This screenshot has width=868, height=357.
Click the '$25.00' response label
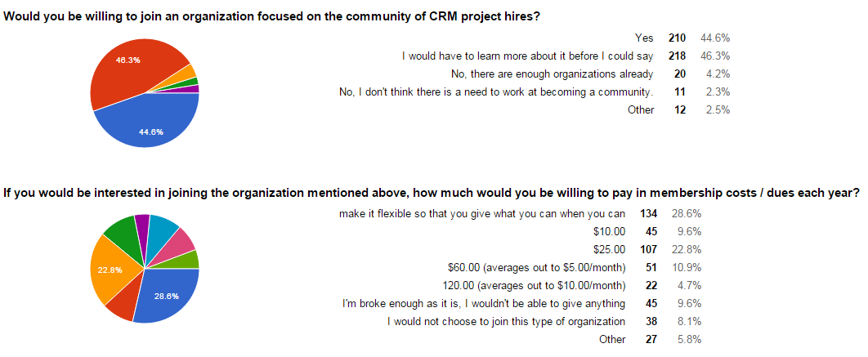pyautogui.click(x=608, y=250)
